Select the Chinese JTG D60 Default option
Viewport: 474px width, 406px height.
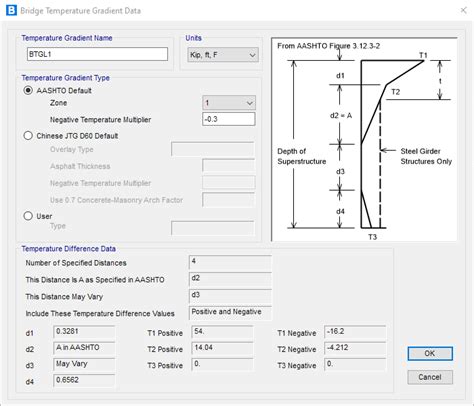pyautogui.click(x=28, y=136)
